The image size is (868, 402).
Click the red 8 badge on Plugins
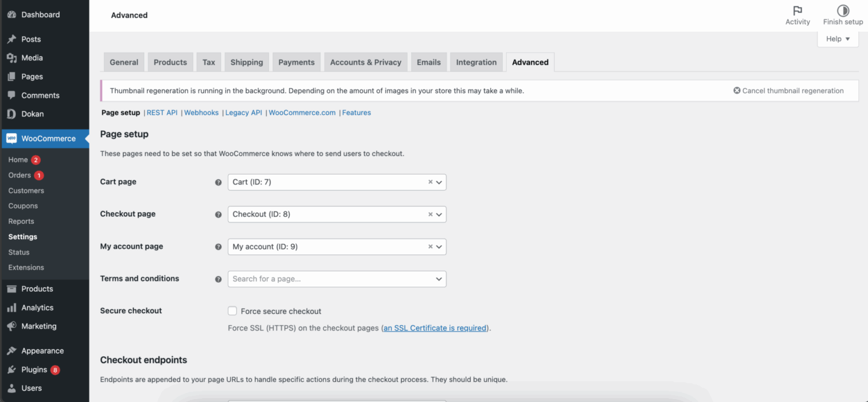pyautogui.click(x=55, y=370)
